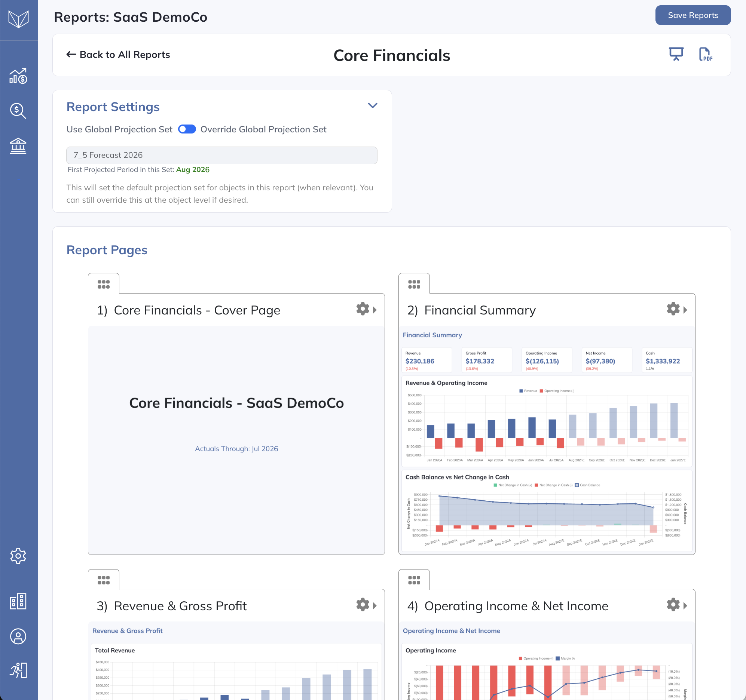Launch presentation mode icon
Viewport: 746px width, 700px height.
coord(676,54)
